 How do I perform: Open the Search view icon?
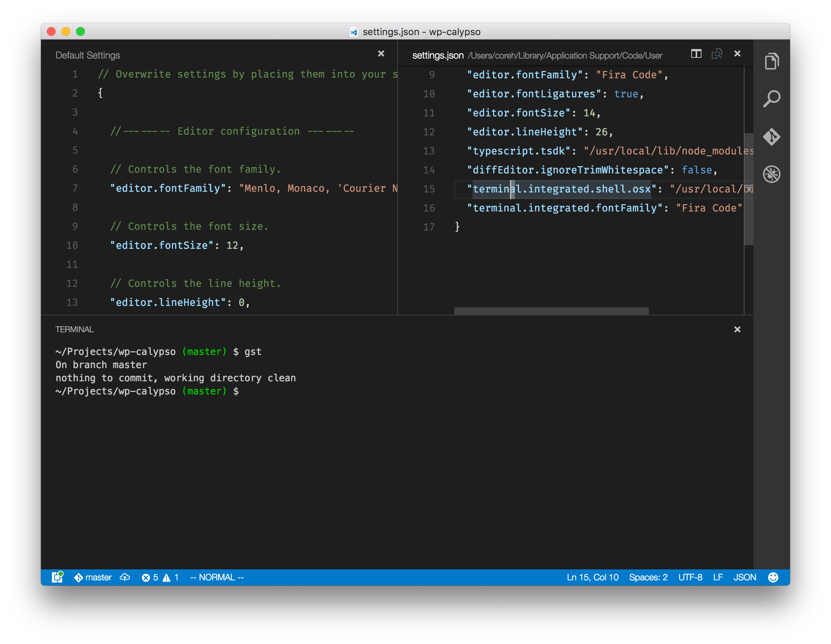772,99
